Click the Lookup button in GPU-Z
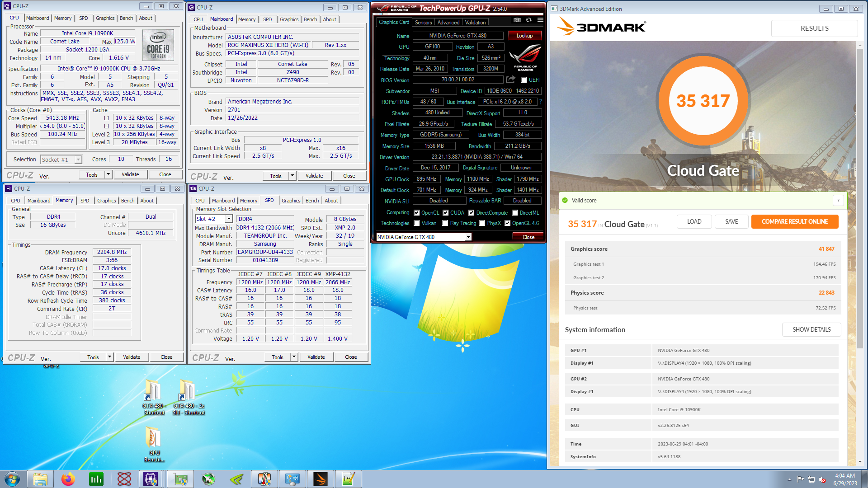 click(x=524, y=36)
